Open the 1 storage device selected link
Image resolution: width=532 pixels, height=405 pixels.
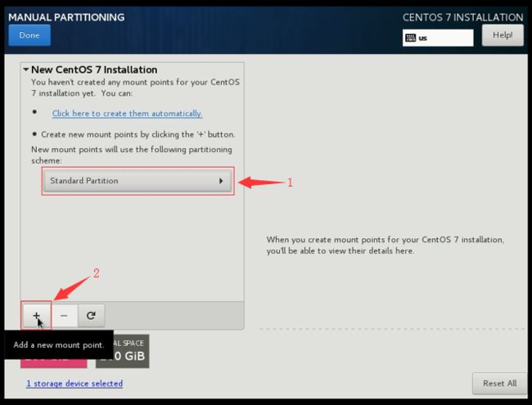pos(74,383)
